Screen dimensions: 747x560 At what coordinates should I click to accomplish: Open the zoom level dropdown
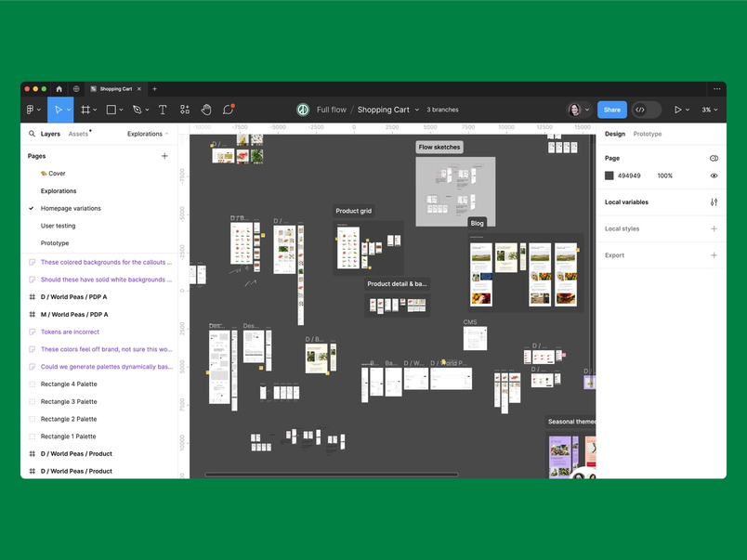[x=709, y=110]
